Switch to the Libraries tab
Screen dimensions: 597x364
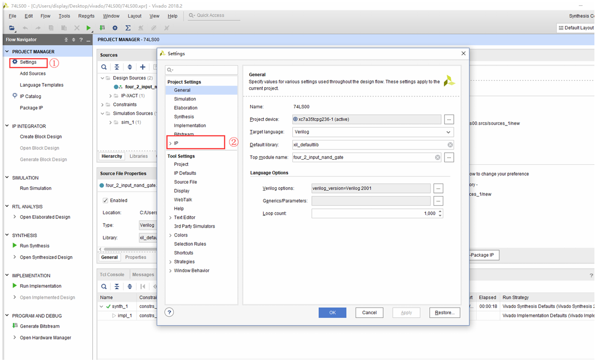[139, 156]
